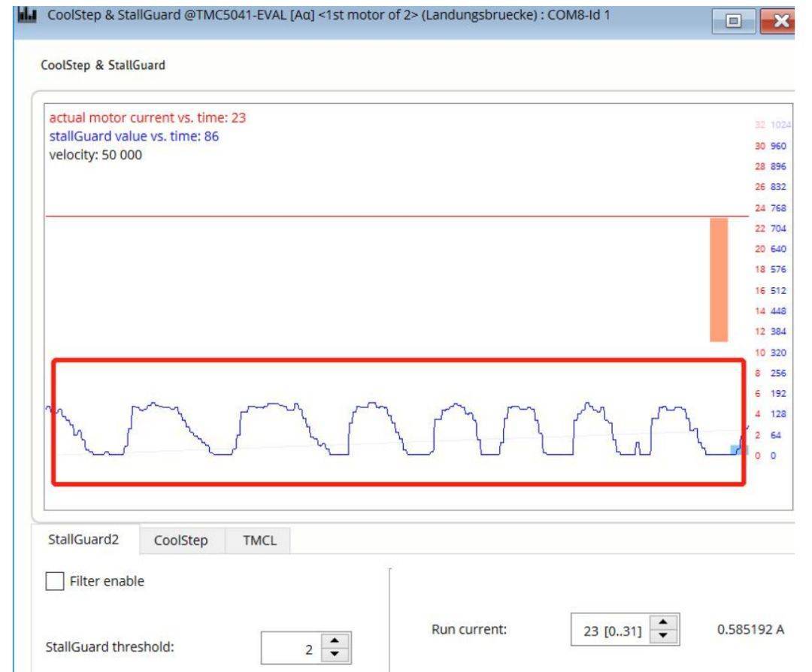812x672 pixels.
Task: Increase StallGuard threshold with up arrow
Action: [x=329, y=640]
